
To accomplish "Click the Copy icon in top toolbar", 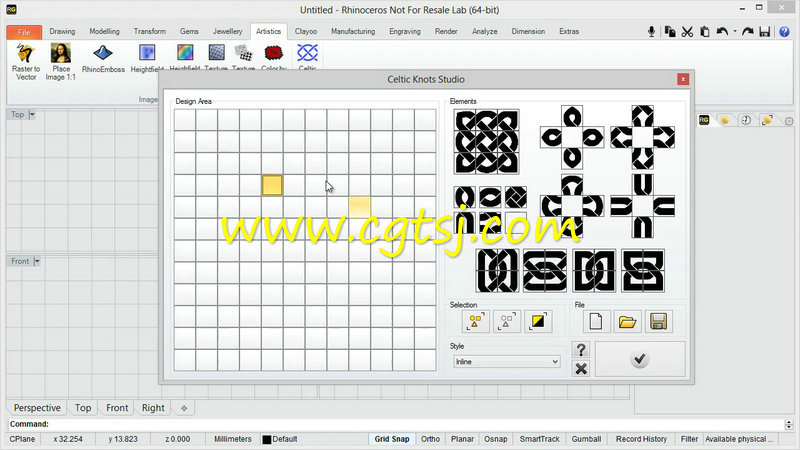I will (x=670, y=32).
